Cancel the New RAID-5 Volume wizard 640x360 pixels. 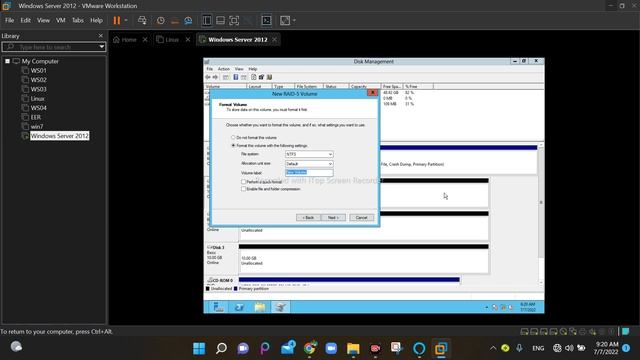click(362, 218)
